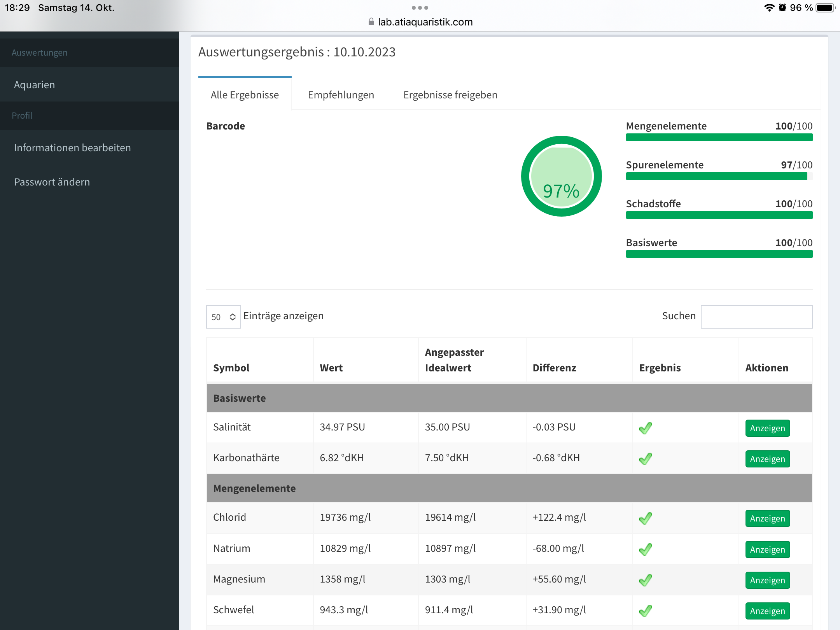Open Passwort ändern sidebar link

tap(52, 182)
